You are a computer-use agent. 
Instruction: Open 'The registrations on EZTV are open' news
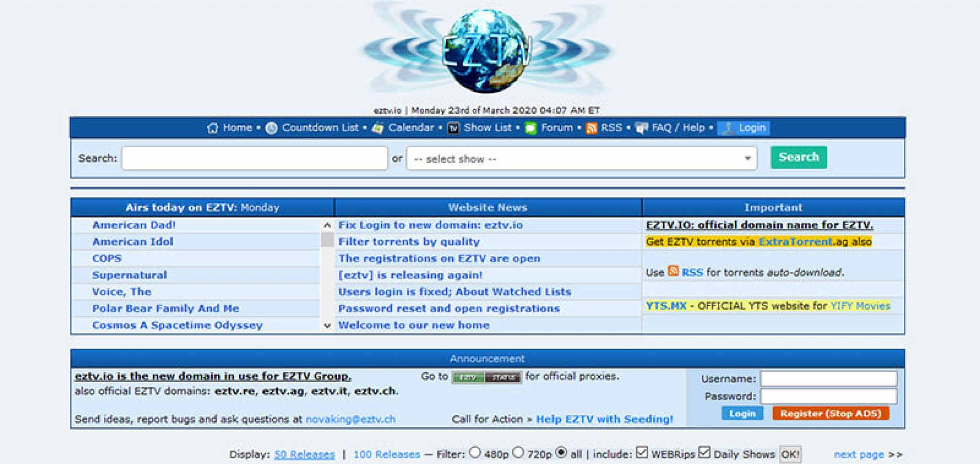(439, 258)
